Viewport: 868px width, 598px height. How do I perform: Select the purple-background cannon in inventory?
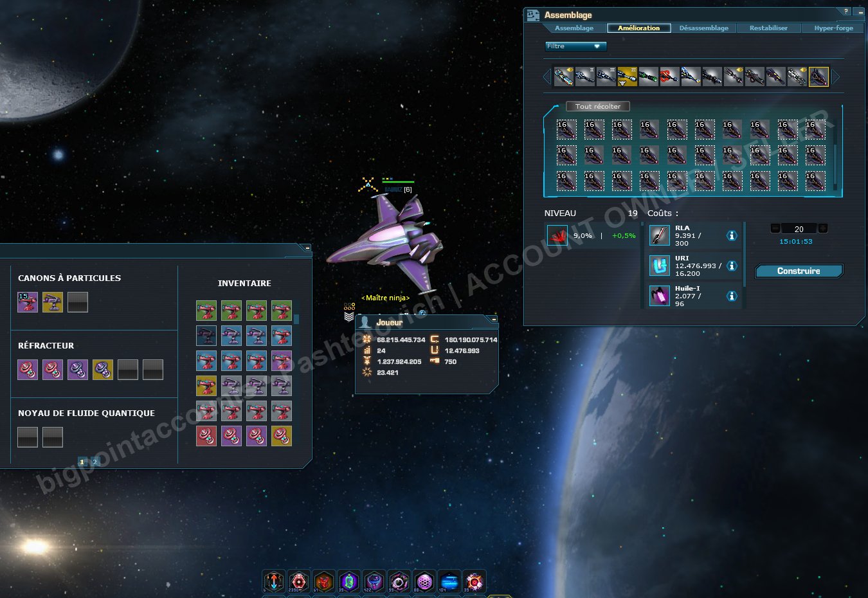click(x=282, y=361)
